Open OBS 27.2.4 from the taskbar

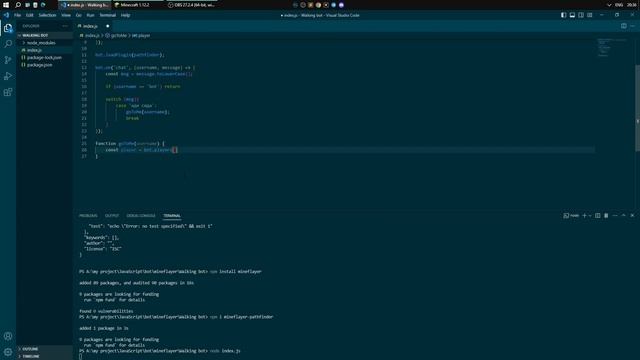[191, 5]
